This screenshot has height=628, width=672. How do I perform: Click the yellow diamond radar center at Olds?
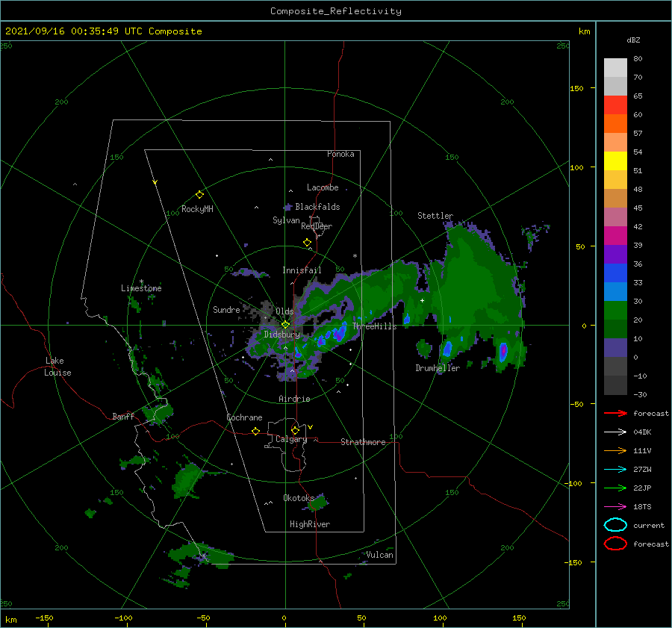[285, 325]
